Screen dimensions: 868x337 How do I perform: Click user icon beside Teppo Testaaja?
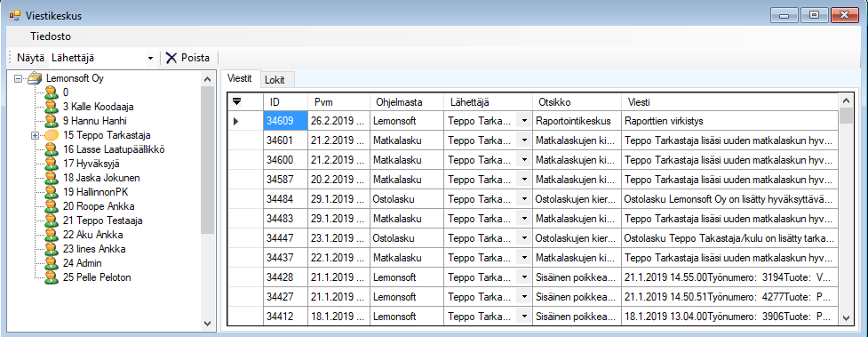tap(51, 221)
